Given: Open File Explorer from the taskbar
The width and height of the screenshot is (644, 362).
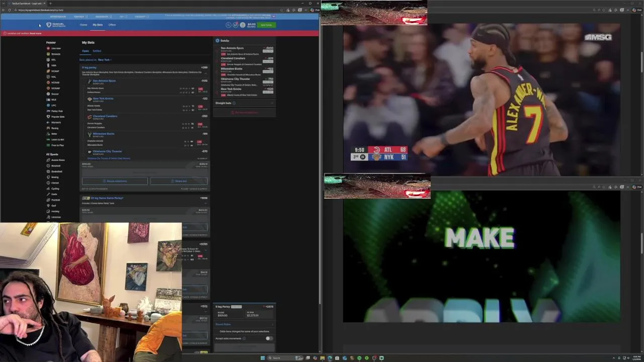Looking at the screenshot, I should [323, 358].
